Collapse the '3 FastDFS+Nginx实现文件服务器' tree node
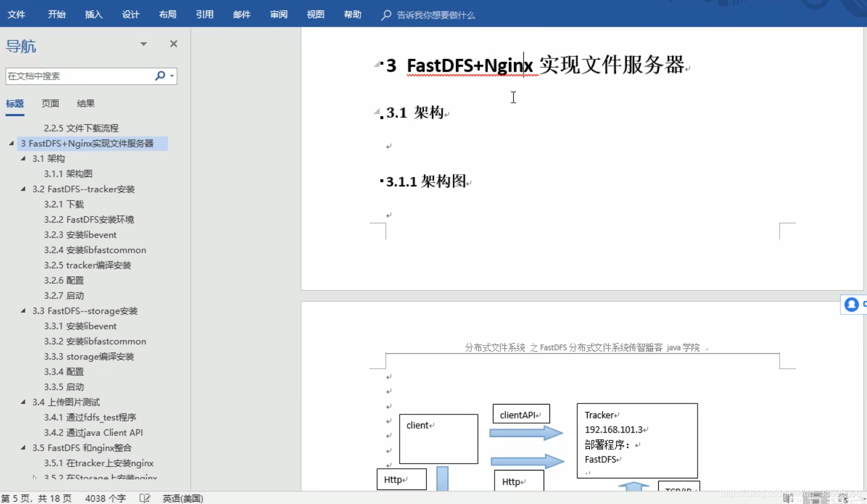 (x=11, y=143)
